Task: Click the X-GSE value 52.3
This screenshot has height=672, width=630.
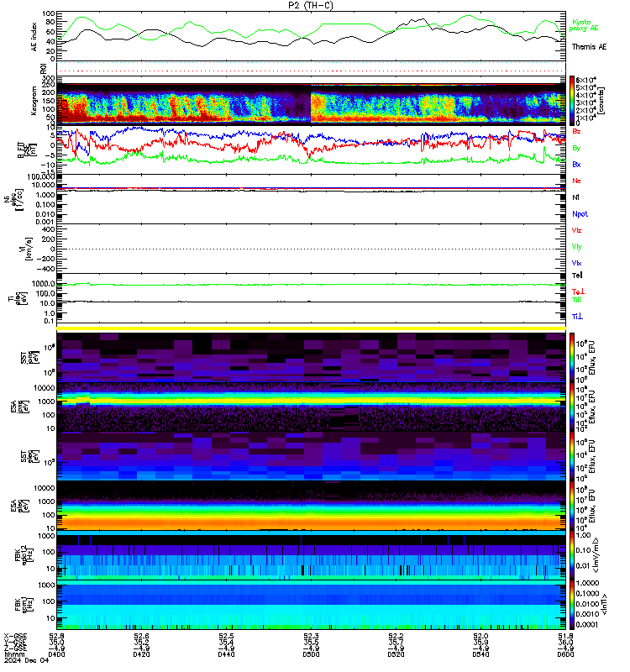Action: point(311,637)
